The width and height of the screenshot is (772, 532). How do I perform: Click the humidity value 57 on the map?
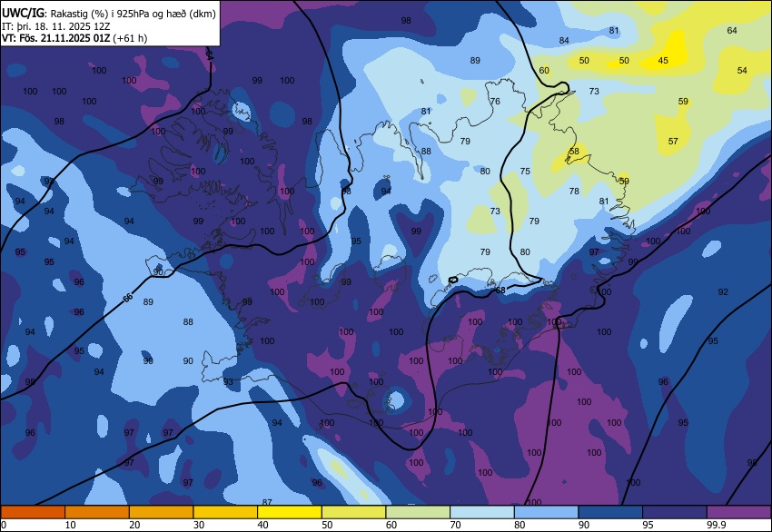[673, 142]
